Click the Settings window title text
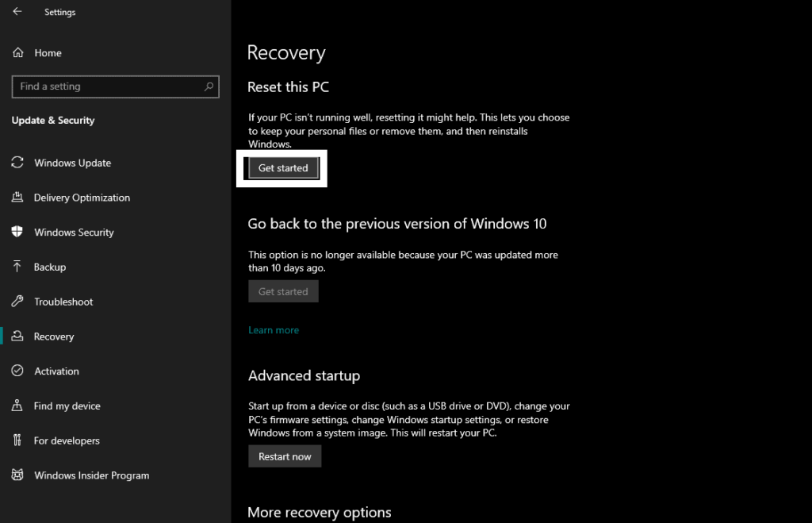Screen dimensions: 812x523 (x=60, y=12)
